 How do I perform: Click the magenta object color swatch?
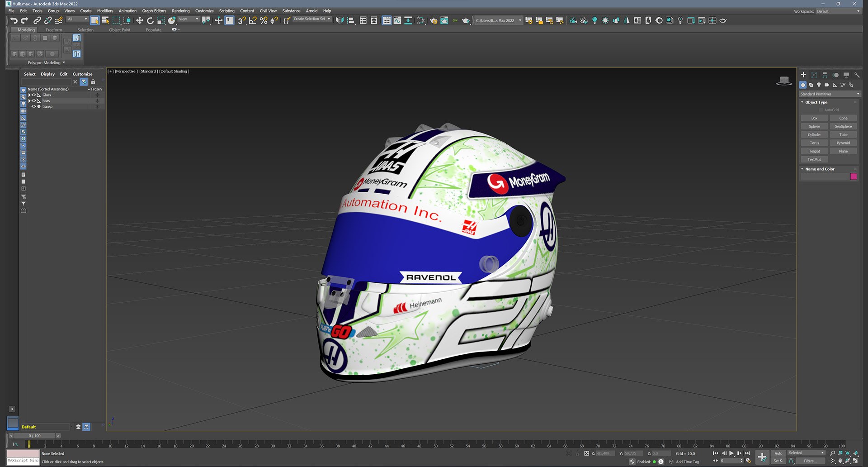click(854, 176)
